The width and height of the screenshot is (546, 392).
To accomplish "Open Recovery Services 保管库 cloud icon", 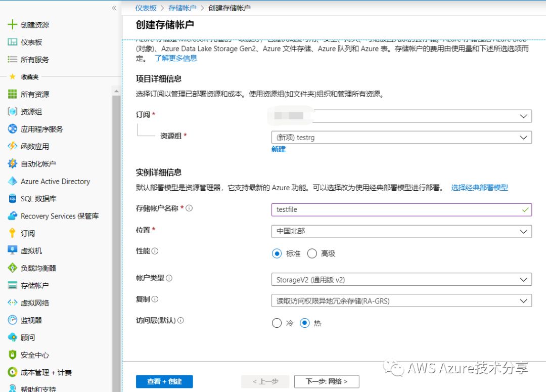I will [12, 215].
